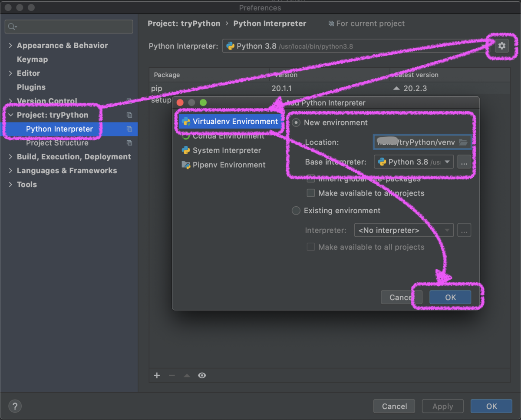Viewport: 521px width, 420px height.
Task: Click the browse button beside Base interpreter
Action: (464, 162)
